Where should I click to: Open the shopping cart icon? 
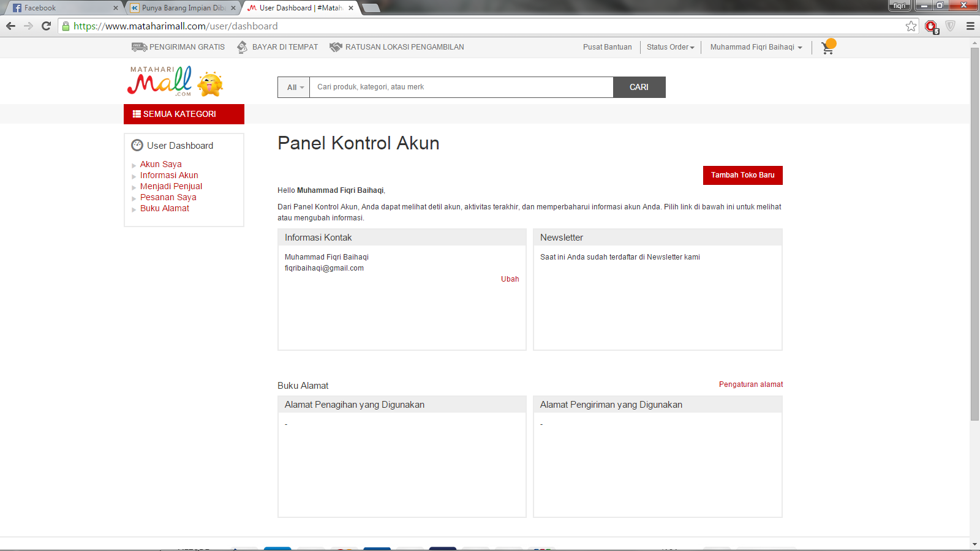tap(827, 48)
